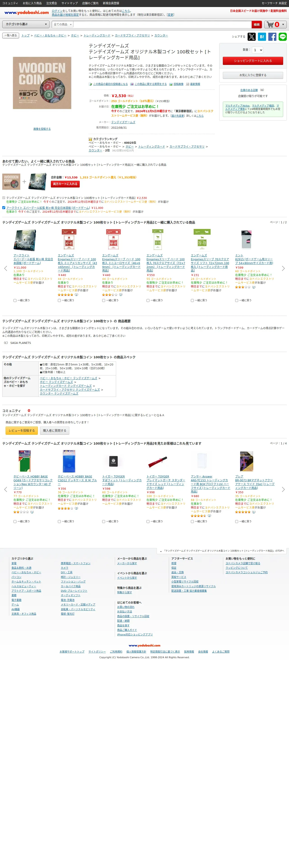Image resolution: width=289 pixels, height=868 pixels.
Task: Click レビューを投稿する button
Action: 22,431
